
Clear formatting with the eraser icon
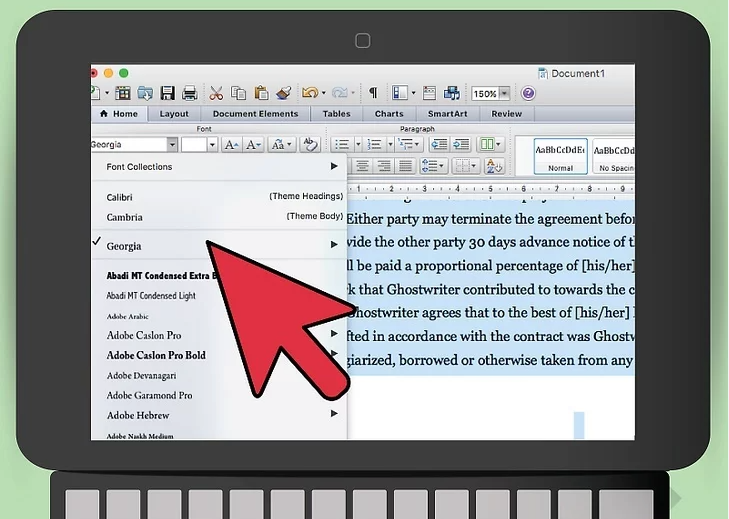point(309,144)
